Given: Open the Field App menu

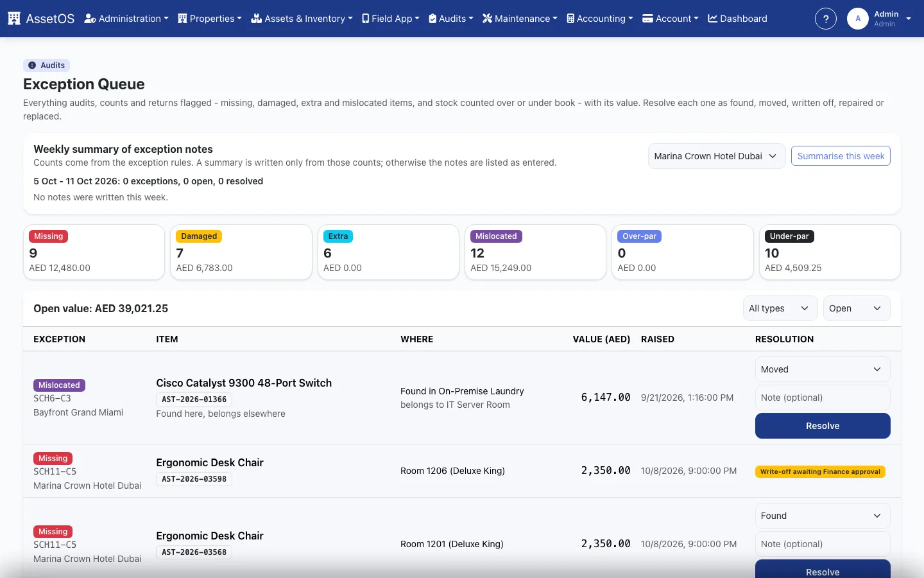Looking at the screenshot, I should click(x=391, y=19).
